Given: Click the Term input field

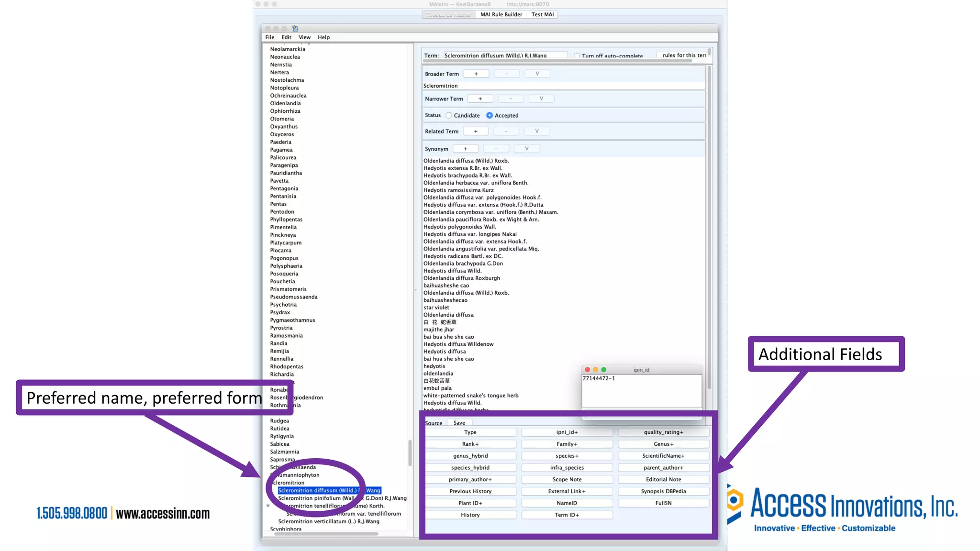Looking at the screenshot, I should pos(505,55).
